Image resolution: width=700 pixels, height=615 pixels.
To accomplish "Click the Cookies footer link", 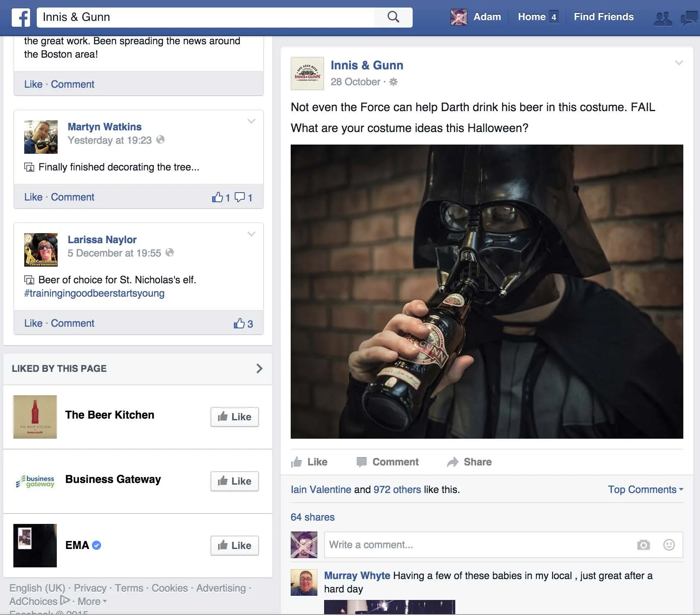I will coord(170,588).
